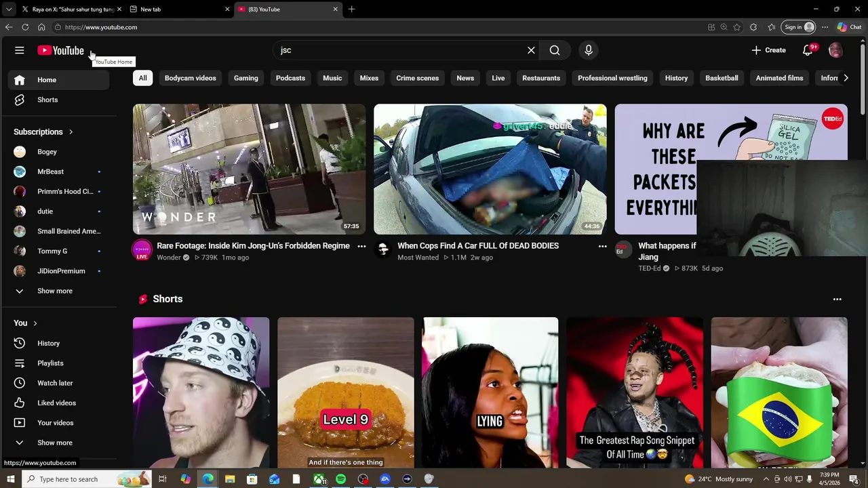The width and height of the screenshot is (868, 488).
Task: Go to Home in the sidebar
Action: (x=59, y=80)
